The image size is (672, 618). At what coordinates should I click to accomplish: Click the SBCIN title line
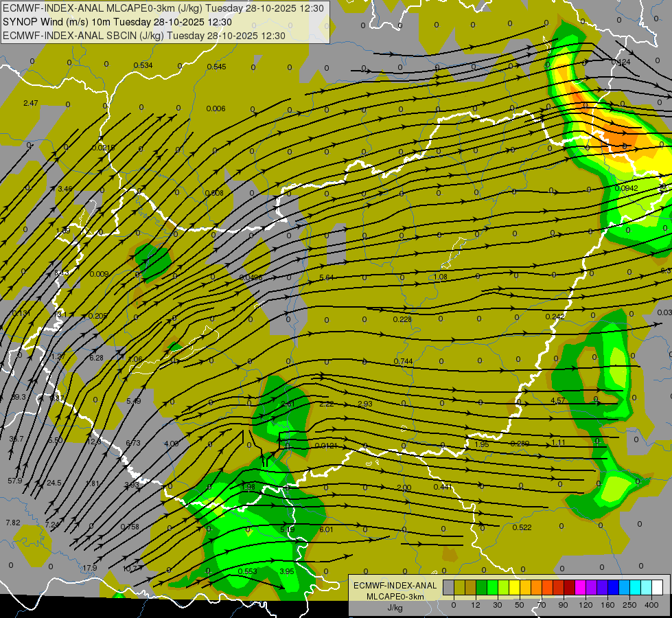point(144,36)
